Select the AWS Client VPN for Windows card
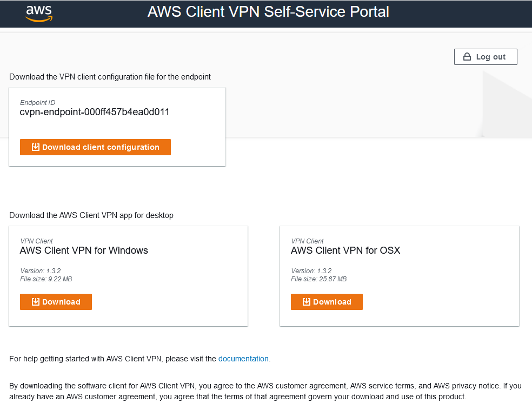Screen dimensions: 532x416 128,276
